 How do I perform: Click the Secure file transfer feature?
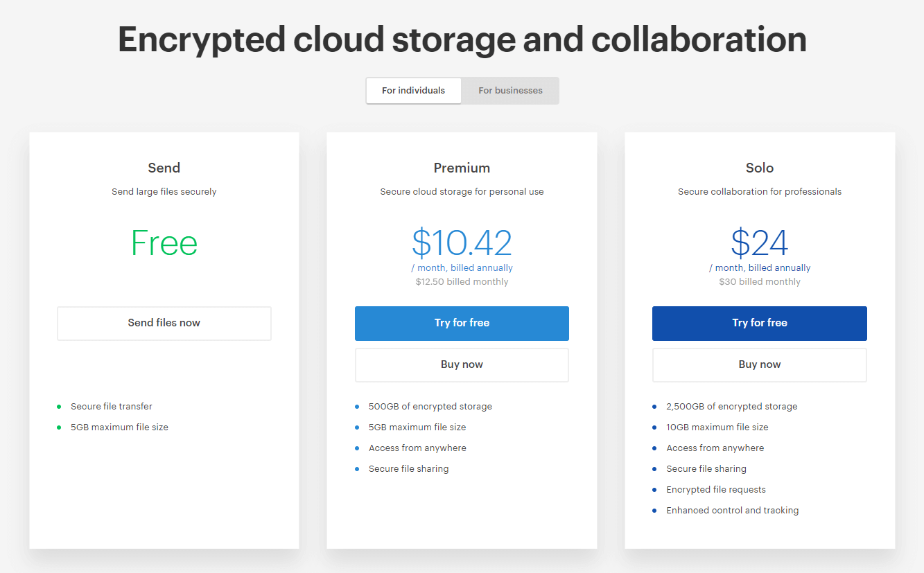point(111,407)
